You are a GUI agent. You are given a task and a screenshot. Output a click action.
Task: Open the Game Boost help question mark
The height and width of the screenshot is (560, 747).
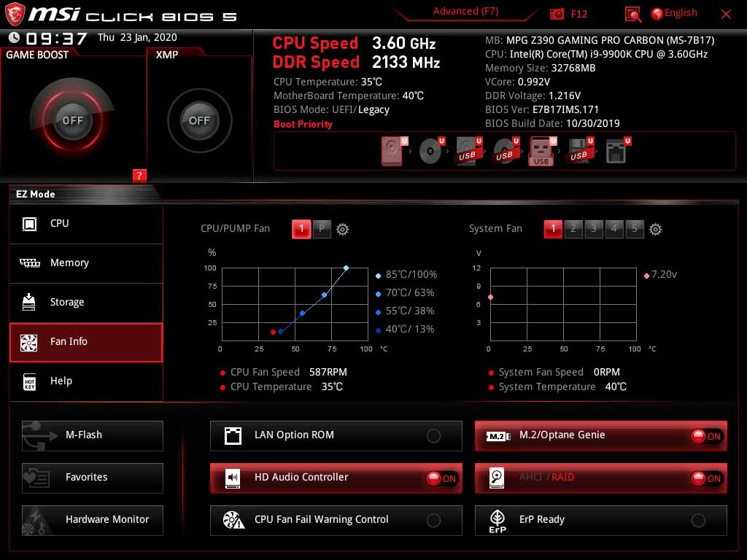click(139, 175)
